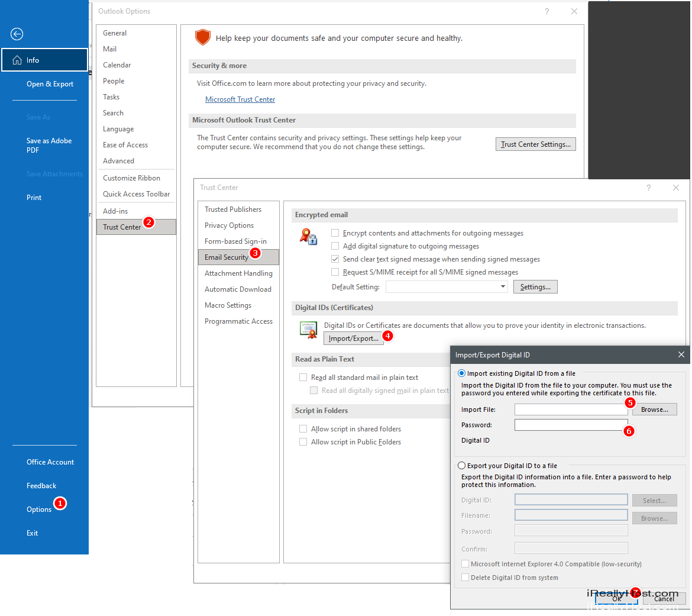Select Save as Adobe PDF

49,146
